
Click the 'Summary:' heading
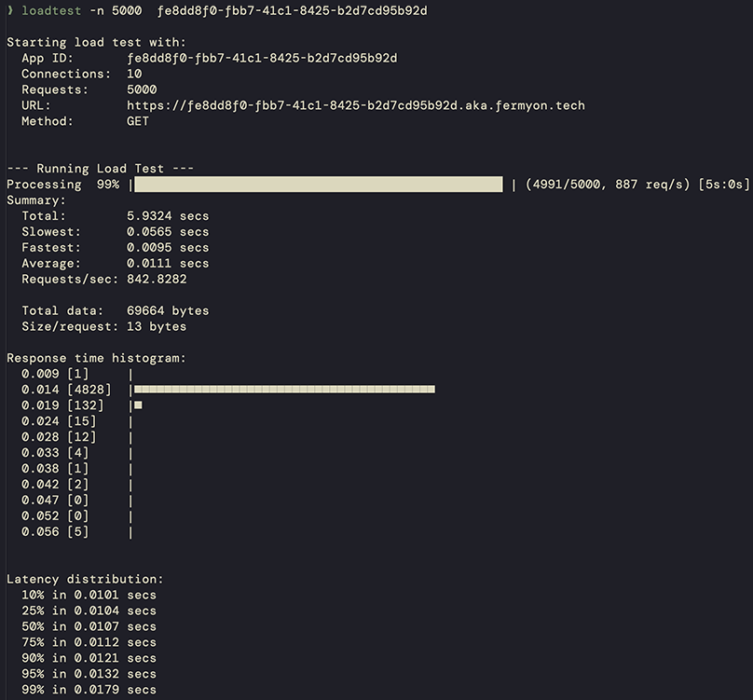click(36, 200)
